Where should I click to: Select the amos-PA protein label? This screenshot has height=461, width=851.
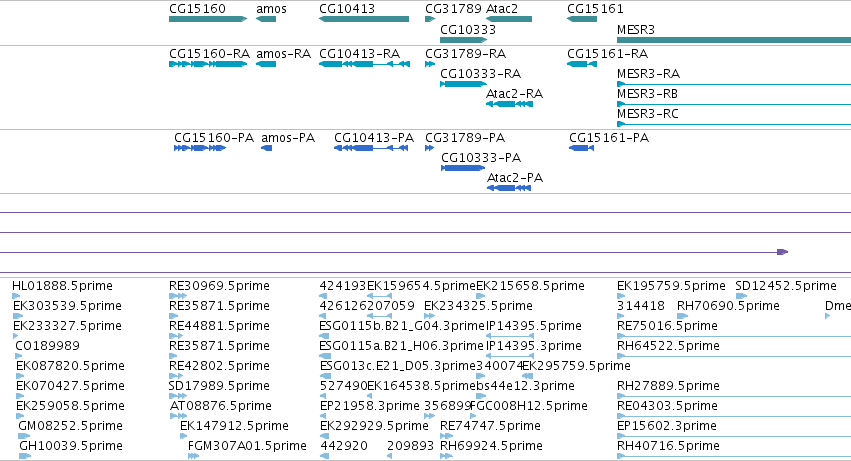(288, 138)
